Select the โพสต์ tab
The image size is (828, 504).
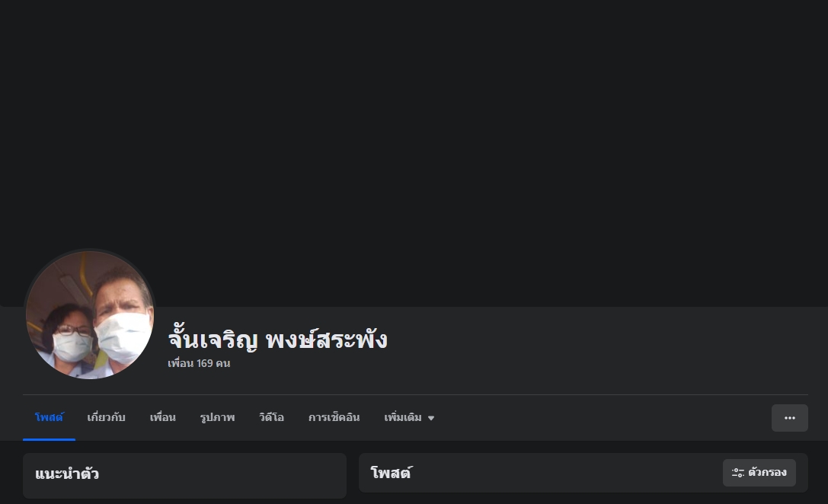tap(49, 417)
